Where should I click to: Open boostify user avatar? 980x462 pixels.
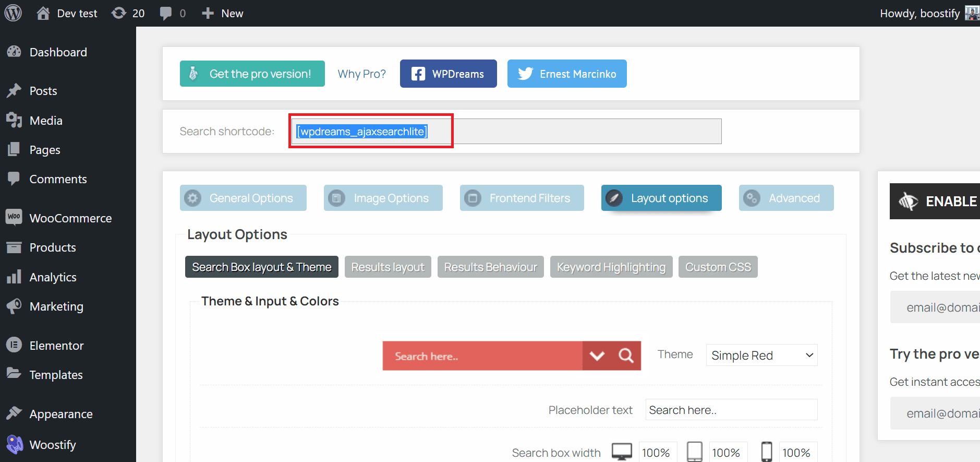(x=972, y=13)
